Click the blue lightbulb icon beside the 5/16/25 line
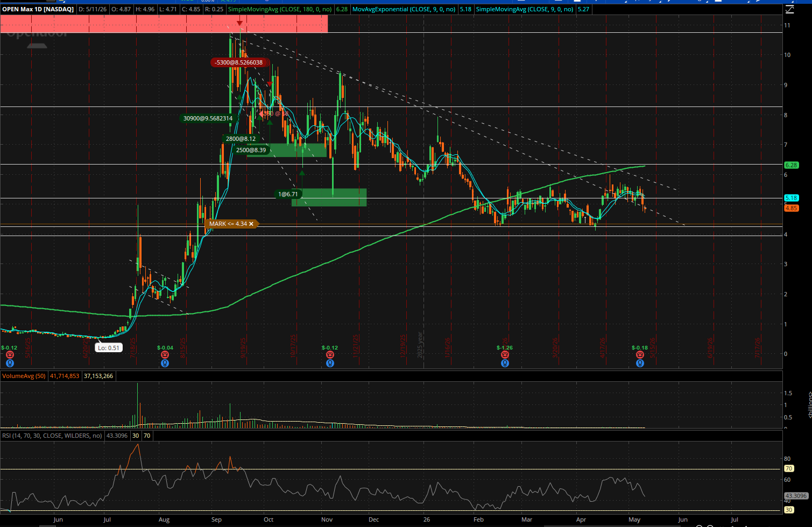This screenshot has height=527, width=812. point(9,364)
